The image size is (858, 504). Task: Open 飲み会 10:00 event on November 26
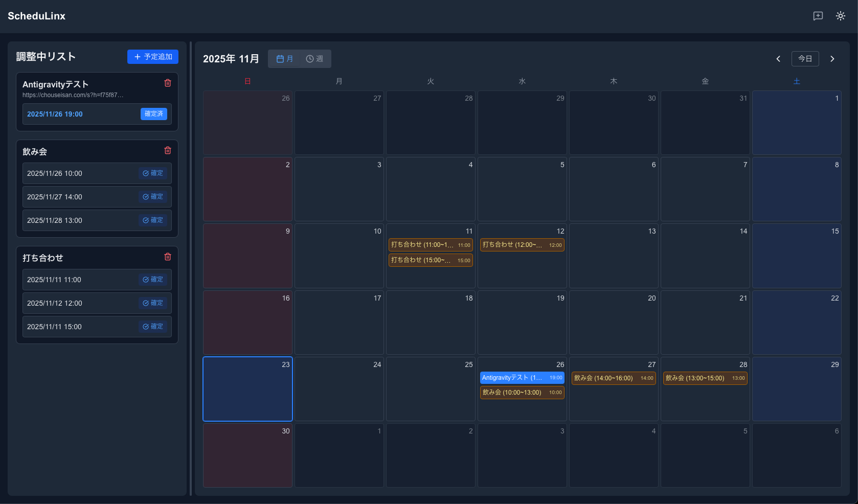522,393
